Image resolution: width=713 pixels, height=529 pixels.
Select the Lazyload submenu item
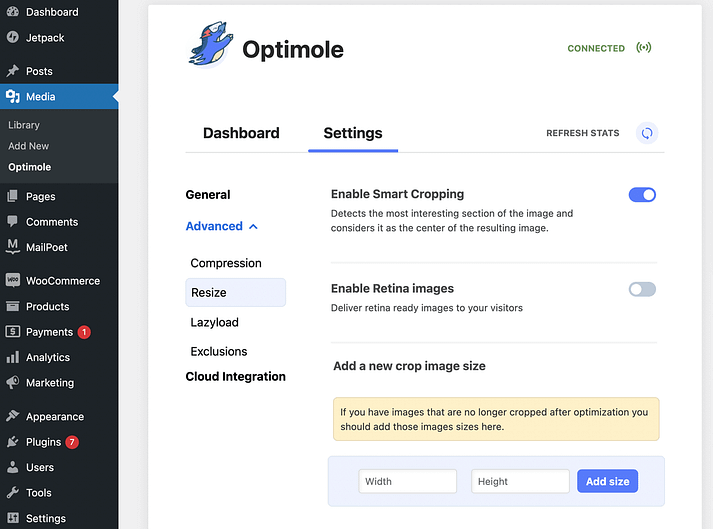214,323
